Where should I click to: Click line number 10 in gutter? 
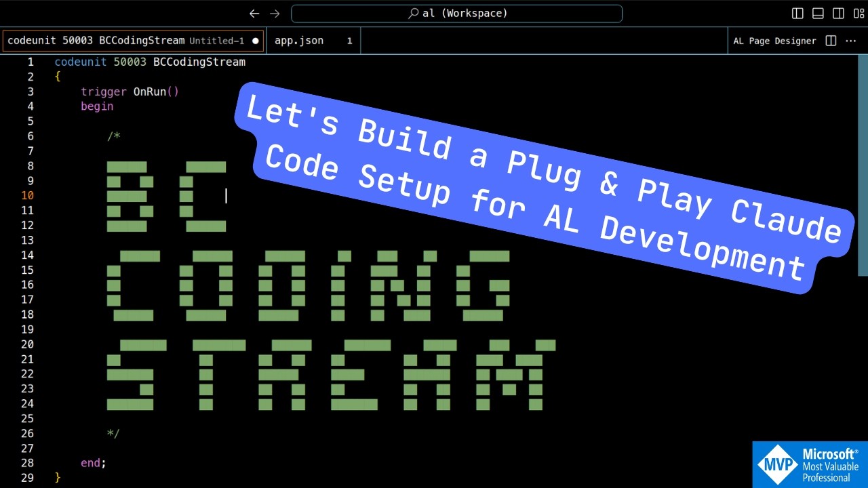point(27,196)
